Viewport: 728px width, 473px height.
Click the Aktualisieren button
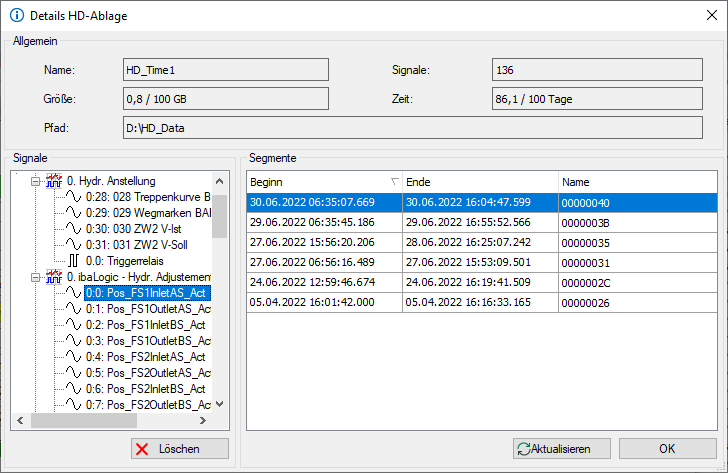[x=562, y=449]
